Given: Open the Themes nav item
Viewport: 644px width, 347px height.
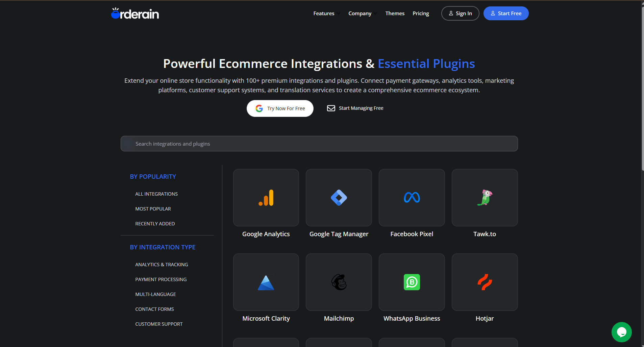Looking at the screenshot, I should coord(395,14).
